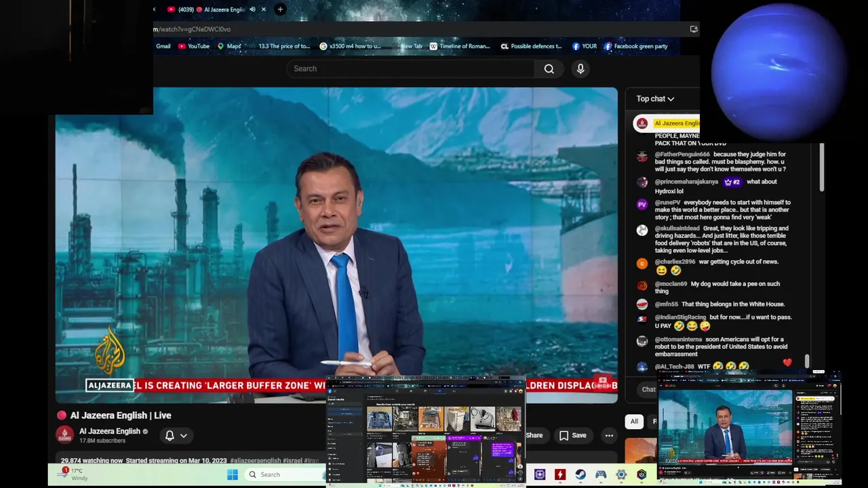Expand the notification bell chevron dropdown
Screen dimensions: 868x488
[x=183, y=436]
